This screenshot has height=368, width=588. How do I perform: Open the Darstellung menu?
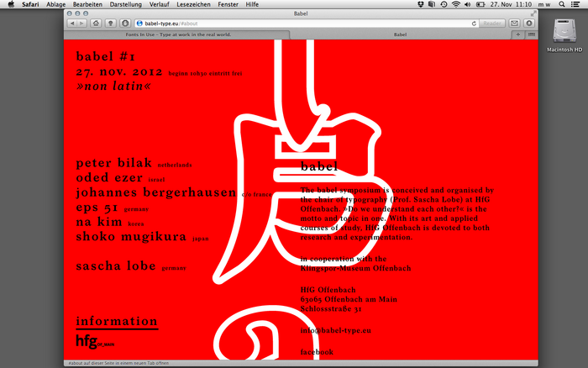click(126, 4)
